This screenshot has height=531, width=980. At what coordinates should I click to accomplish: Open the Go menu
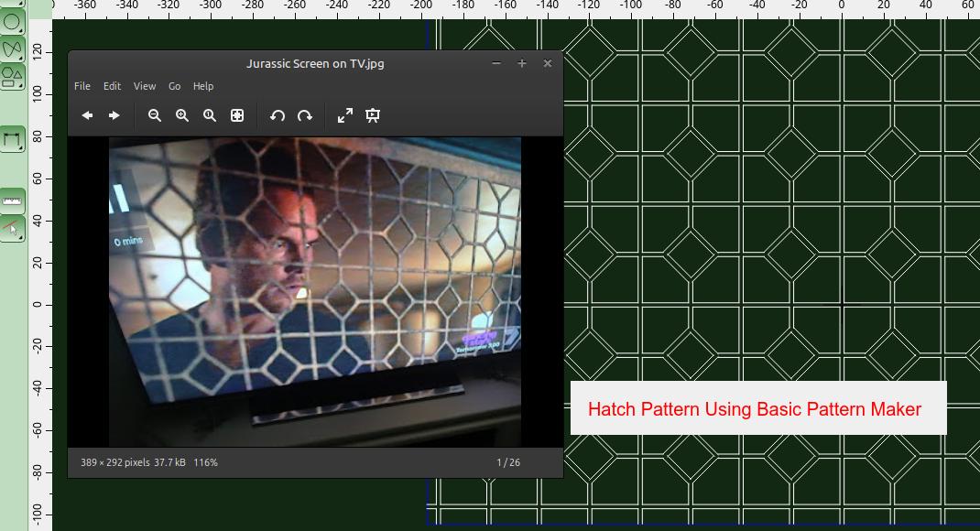[174, 86]
